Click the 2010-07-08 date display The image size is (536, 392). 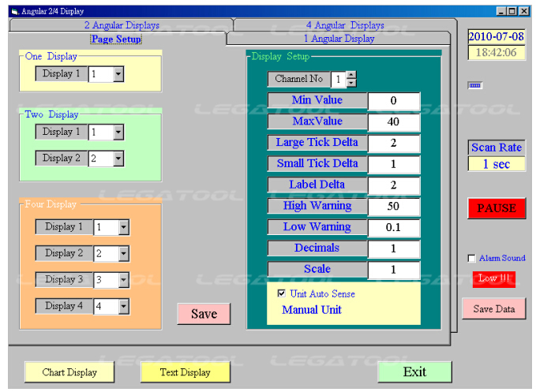coord(497,36)
